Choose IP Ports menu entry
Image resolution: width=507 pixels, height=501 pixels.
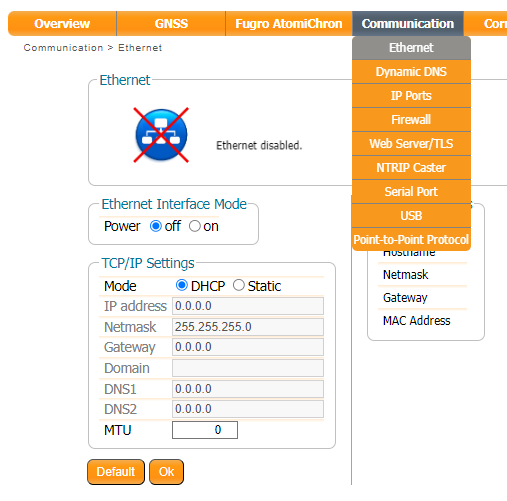[x=411, y=96]
